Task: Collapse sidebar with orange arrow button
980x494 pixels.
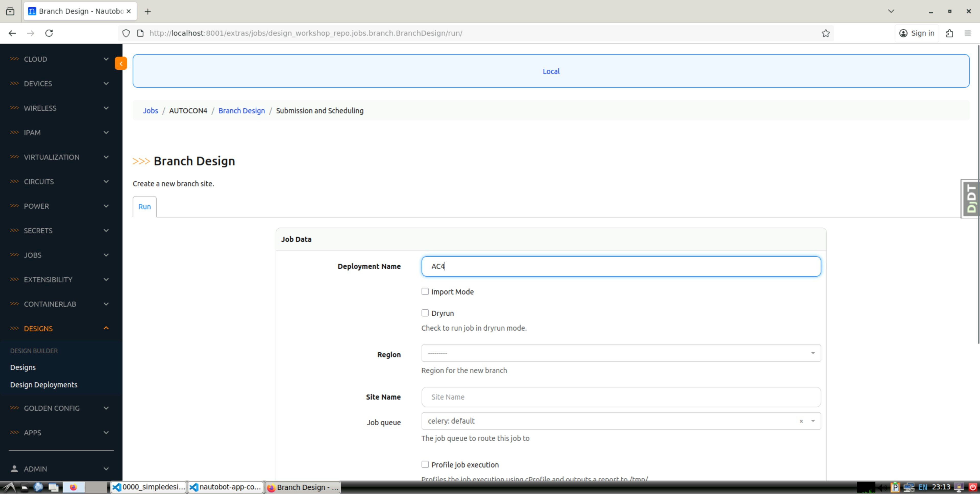Action: [x=121, y=64]
